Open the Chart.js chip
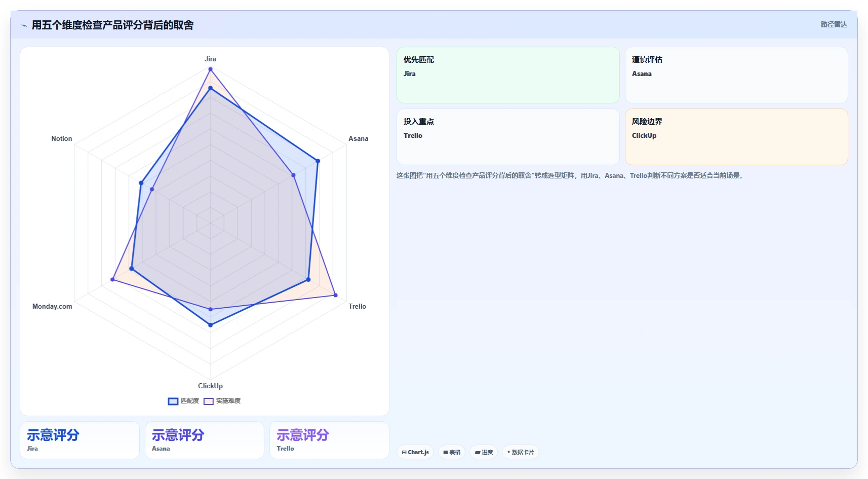Screen dimensions: 868x479 click(x=415, y=452)
